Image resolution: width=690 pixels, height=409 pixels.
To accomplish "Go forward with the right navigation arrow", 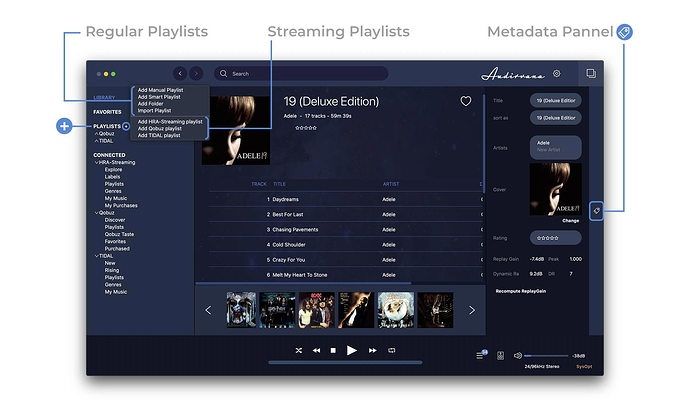I will [196, 74].
